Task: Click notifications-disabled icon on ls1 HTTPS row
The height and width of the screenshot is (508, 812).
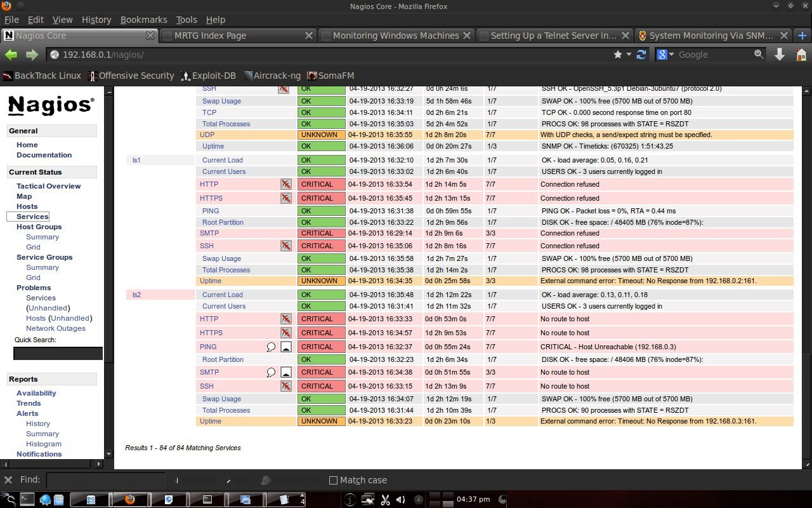Action: click(x=286, y=198)
